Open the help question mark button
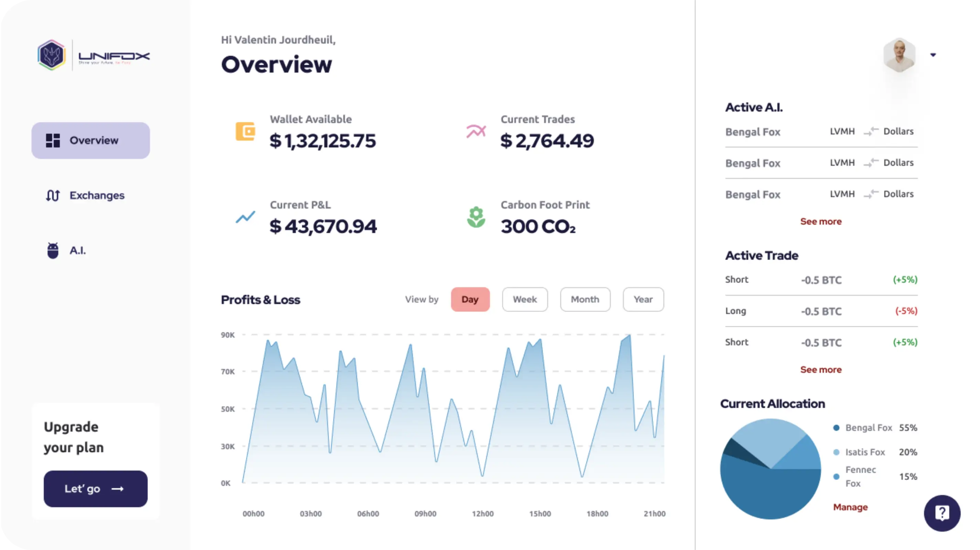980x550 pixels. coord(942,513)
